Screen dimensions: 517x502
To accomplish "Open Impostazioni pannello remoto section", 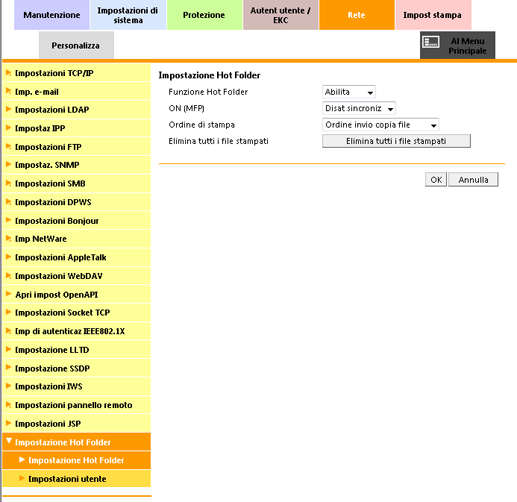I will pos(77,405).
